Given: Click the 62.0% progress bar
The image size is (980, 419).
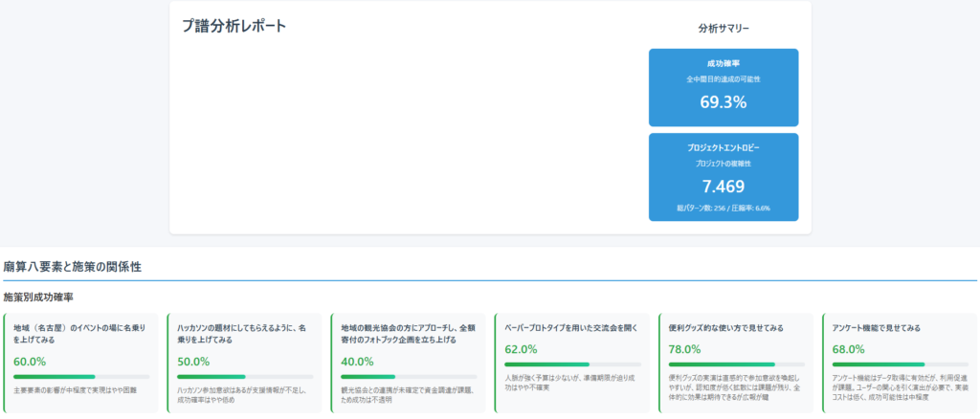Looking at the screenshot, I should tap(572, 364).
